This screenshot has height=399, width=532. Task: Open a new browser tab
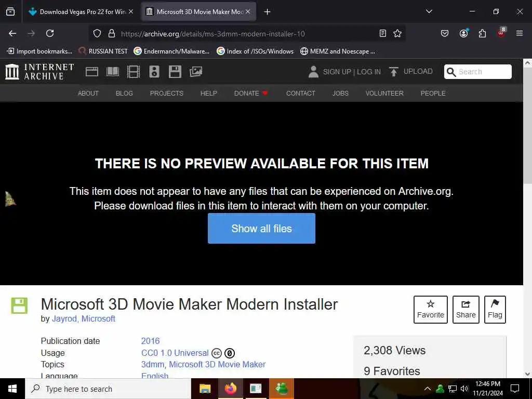coord(268,12)
